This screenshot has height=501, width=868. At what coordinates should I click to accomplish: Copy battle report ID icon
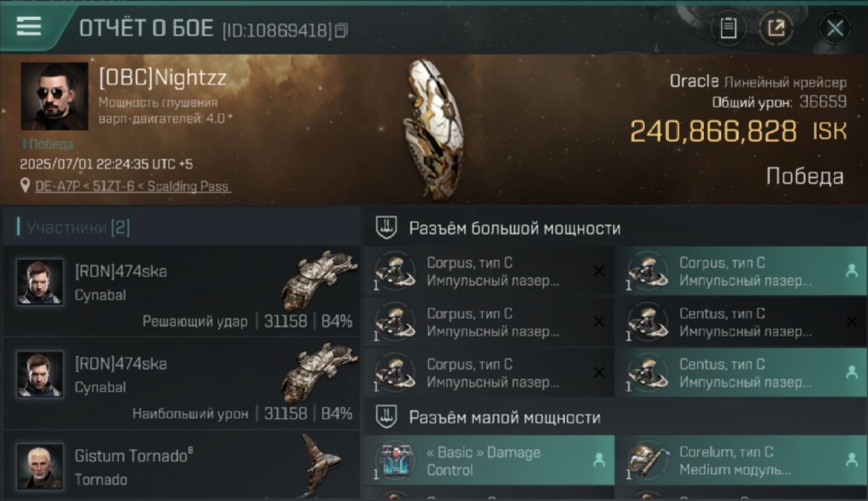tap(341, 30)
